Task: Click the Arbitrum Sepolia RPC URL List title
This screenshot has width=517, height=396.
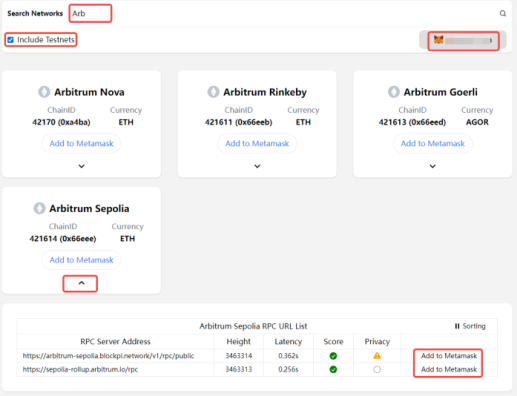Action: (x=253, y=326)
